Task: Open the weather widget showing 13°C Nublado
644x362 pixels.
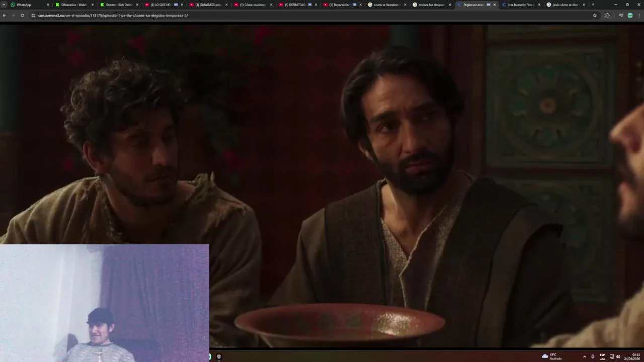Action: (x=552, y=356)
